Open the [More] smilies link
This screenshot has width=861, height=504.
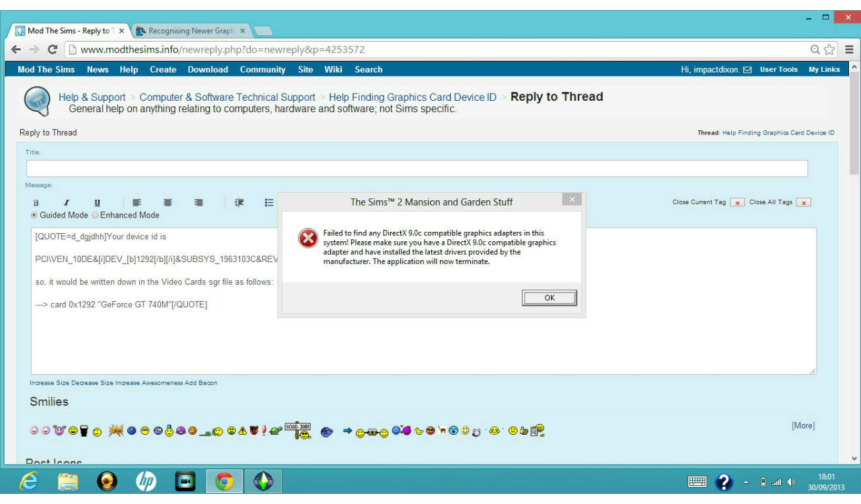[x=803, y=425]
